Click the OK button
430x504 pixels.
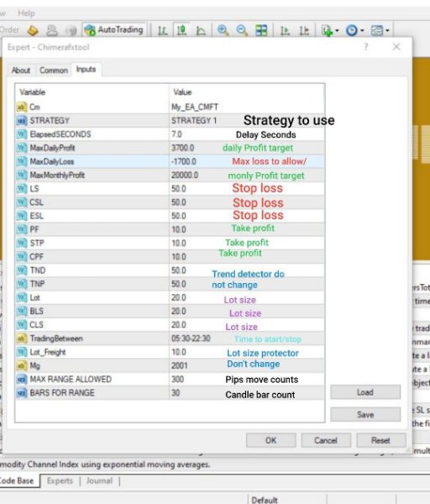click(270, 440)
